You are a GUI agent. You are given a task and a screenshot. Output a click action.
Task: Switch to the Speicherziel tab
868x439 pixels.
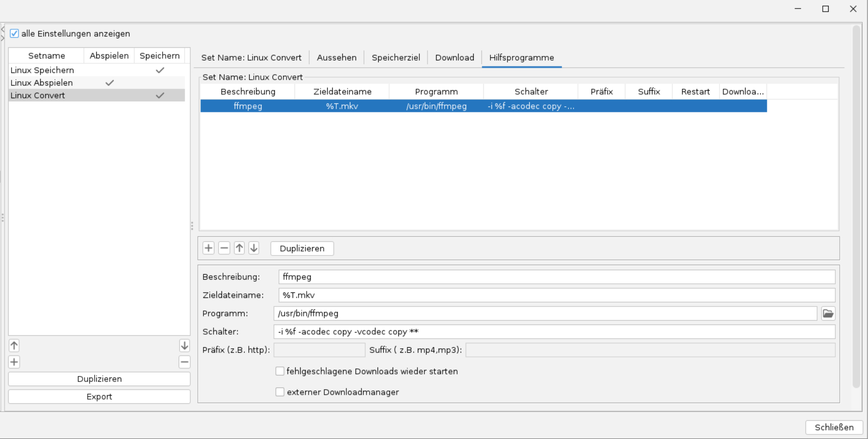click(x=396, y=57)
